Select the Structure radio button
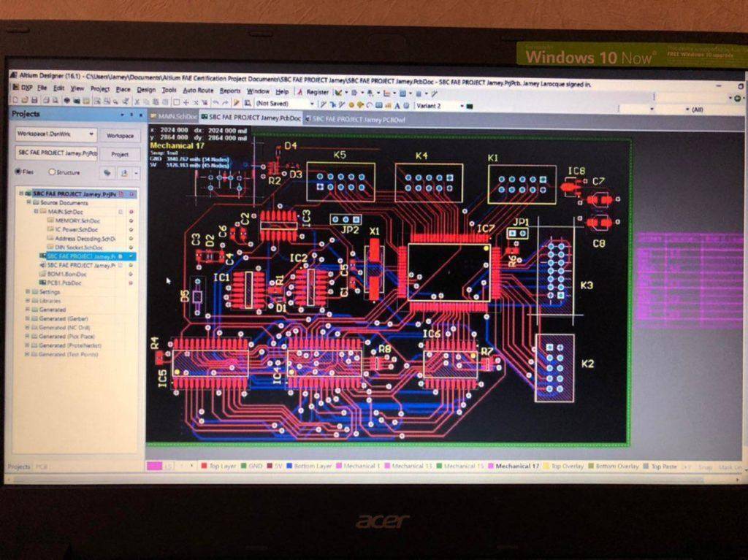Viewport: 748px width, 560px height. (52, 172)
